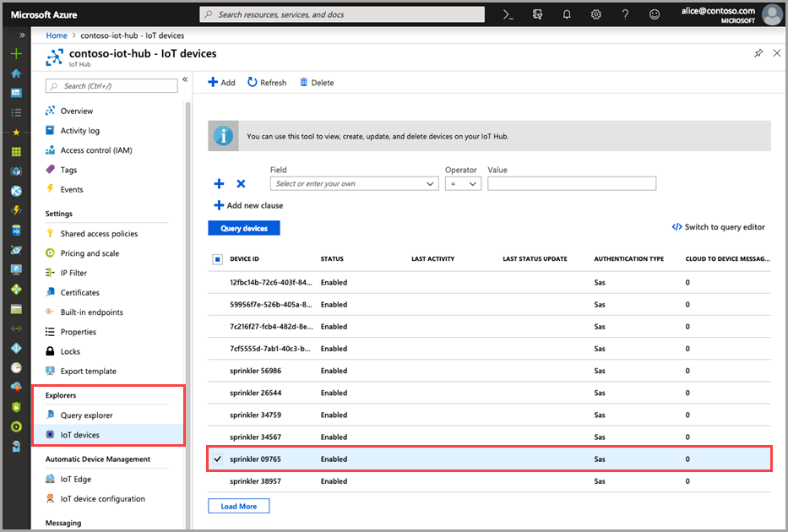Pin the blade with pushpin icon
This screenshot has width=788, height=532.
tap(758, 53)
